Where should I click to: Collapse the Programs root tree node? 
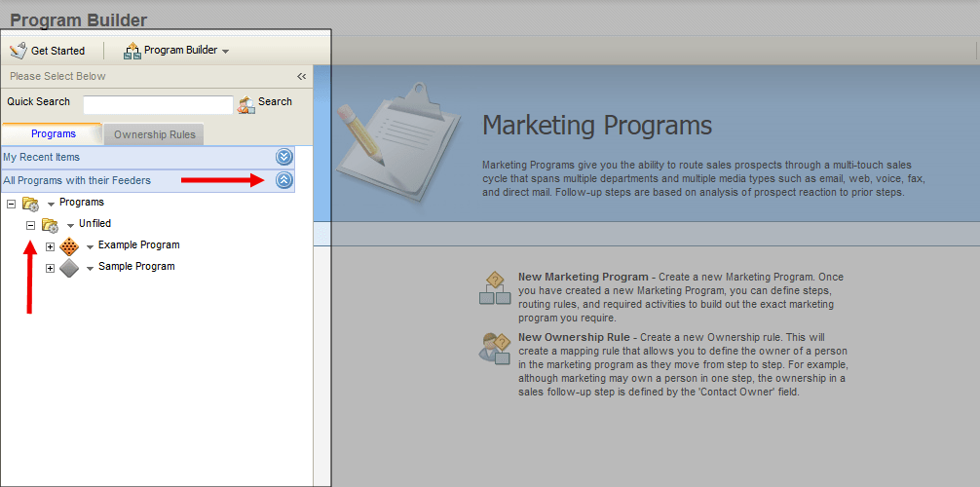coord(12,204)
